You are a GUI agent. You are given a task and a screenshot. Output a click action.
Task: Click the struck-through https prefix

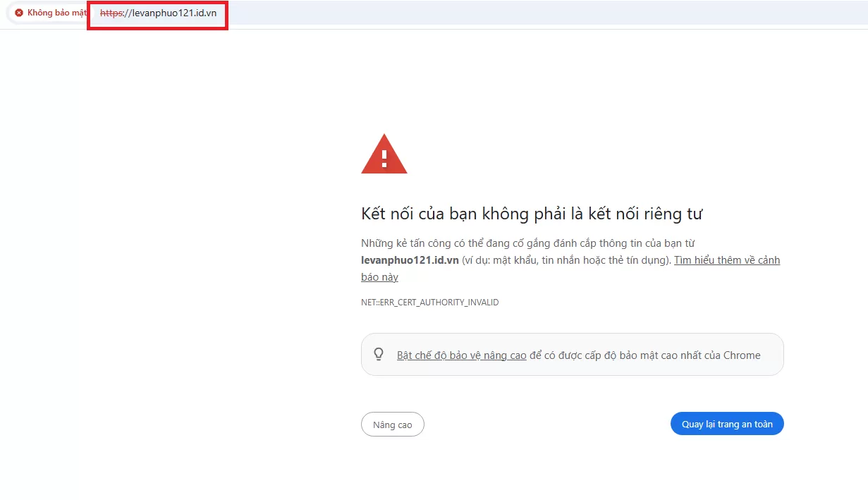point(111,13)
